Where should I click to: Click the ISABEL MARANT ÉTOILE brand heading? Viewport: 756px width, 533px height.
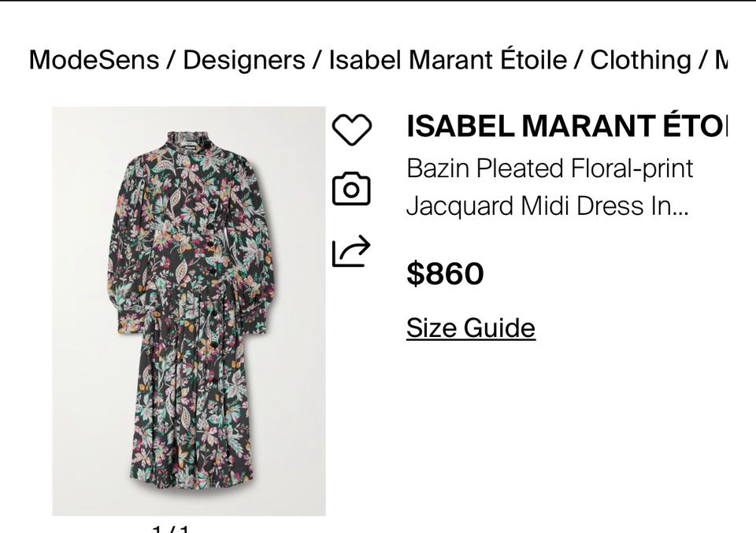click(566, 126)
